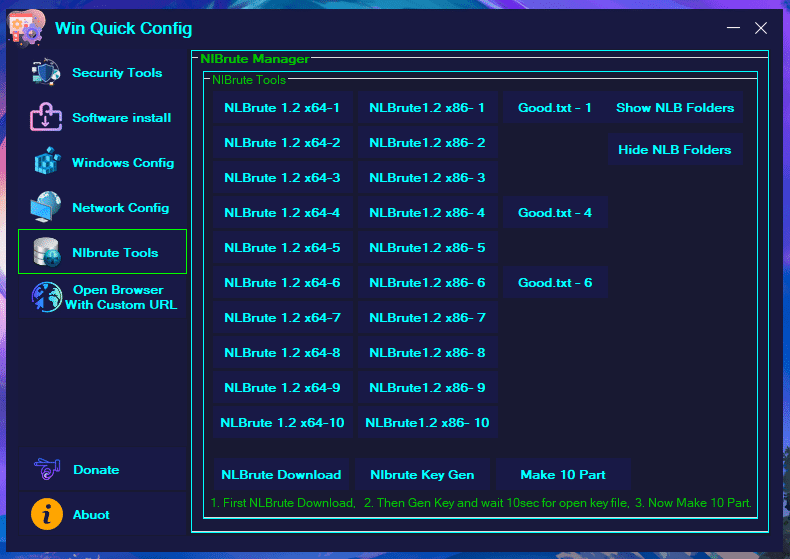Click the green instructions text at bottom
This screenshot has height=559, width=790.
[x=481, y=503]
